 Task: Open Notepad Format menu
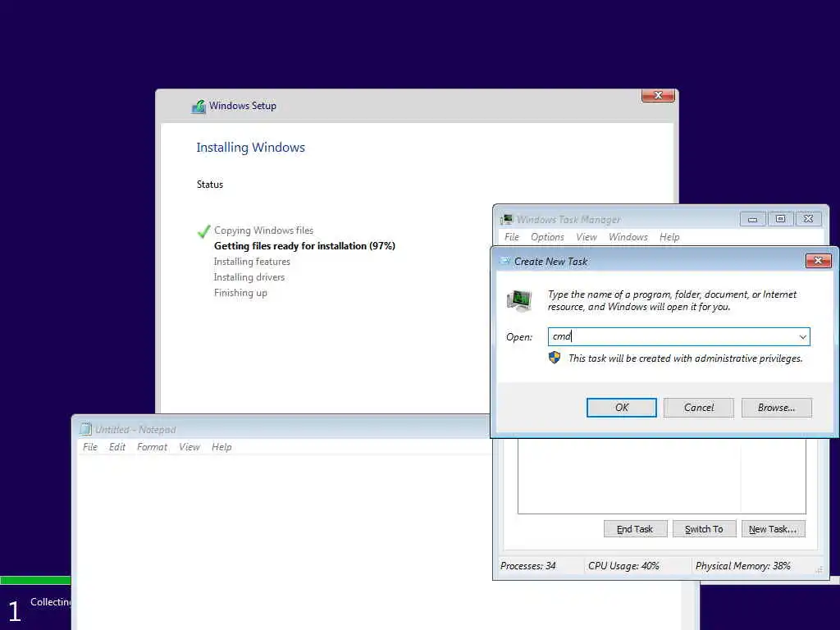coord(152,447)
